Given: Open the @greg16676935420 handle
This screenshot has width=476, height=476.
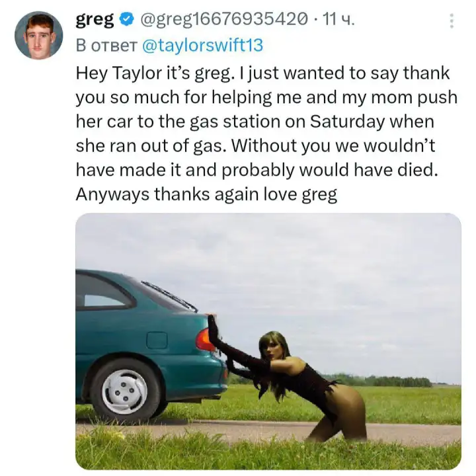Looking at the screenshot, I should (223, 20).
